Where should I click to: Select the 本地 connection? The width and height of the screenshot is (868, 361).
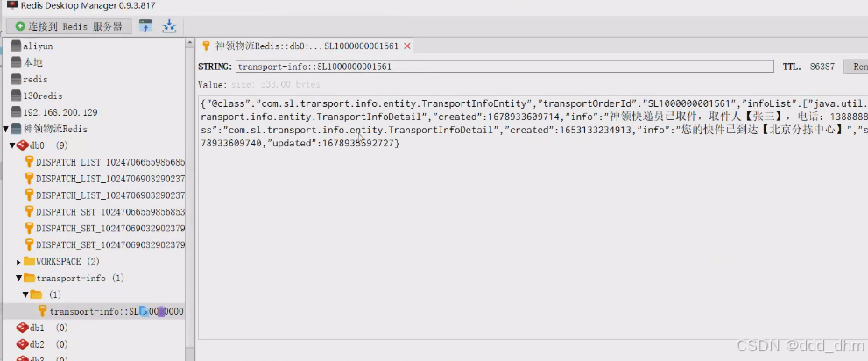coord(32,62)
